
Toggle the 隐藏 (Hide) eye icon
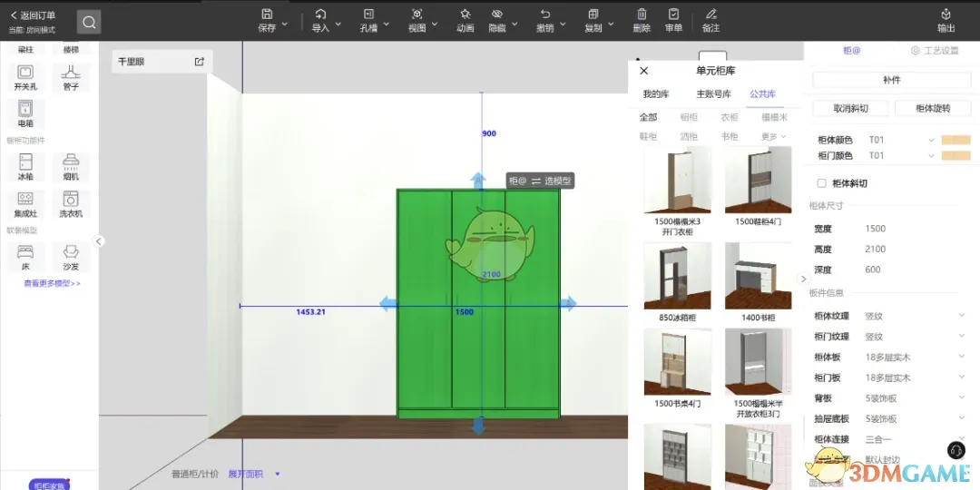pos(497,15)
